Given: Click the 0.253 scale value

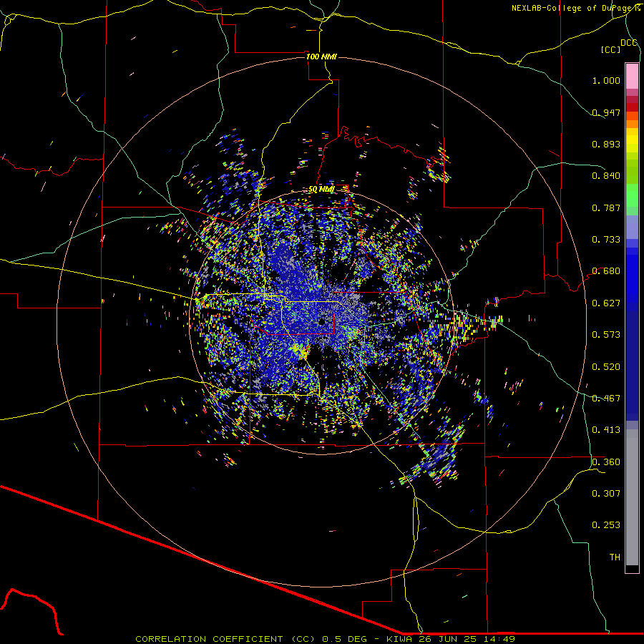Looking at the screenshot, I should pyautogui.click(x=606, y=525).
